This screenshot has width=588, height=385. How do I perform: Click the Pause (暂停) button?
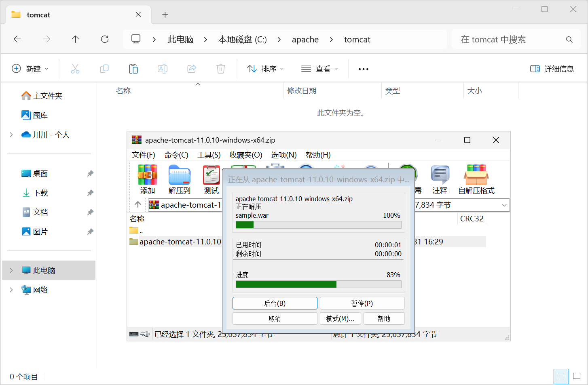(362, 303)
